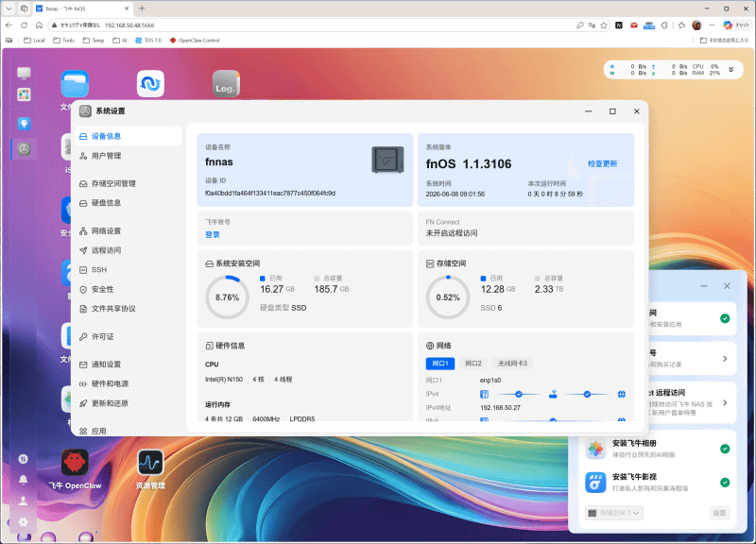Open the lightbulb tips app in dock
Screen dimensions: 756x544
coord(24,124)
